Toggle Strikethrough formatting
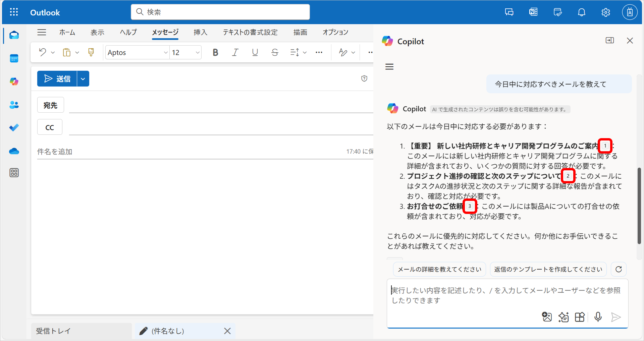 pos(275,52)
